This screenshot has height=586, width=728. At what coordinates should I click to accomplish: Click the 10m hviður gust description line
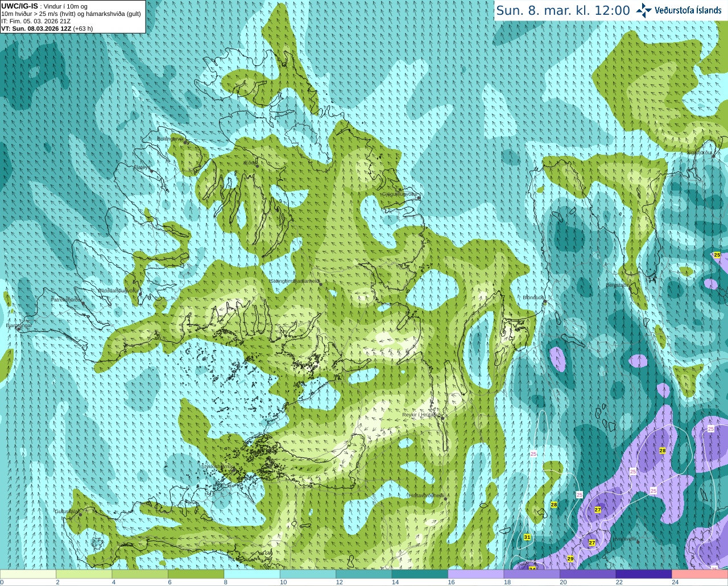coord(71,14)
